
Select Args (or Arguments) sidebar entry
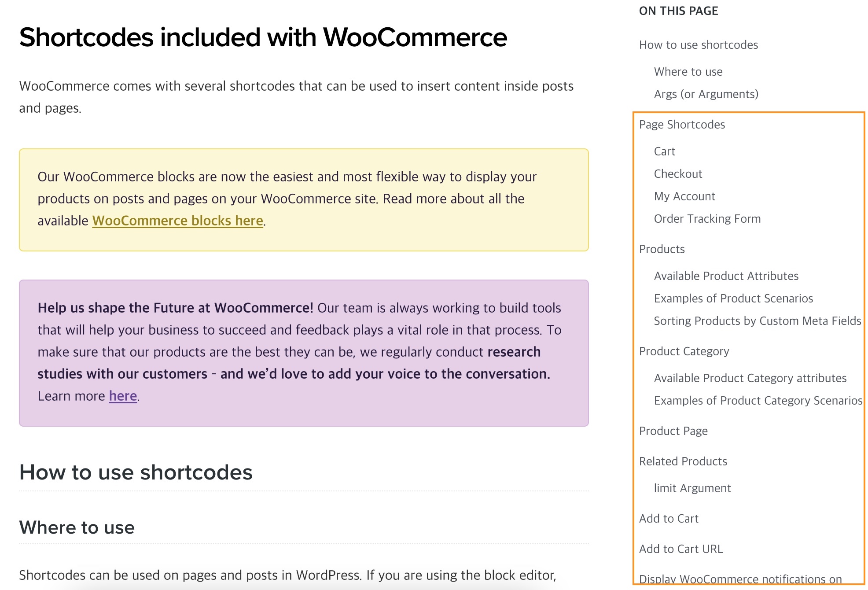point(706,94)
